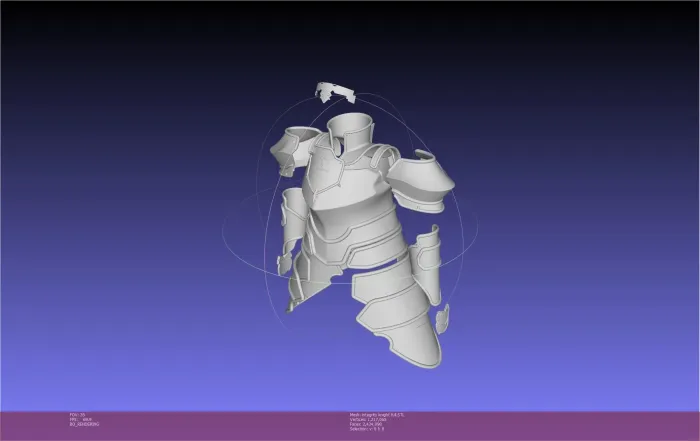Click the small crown piece floating above the collar
The image size is (700, 441).
point(335,92)
